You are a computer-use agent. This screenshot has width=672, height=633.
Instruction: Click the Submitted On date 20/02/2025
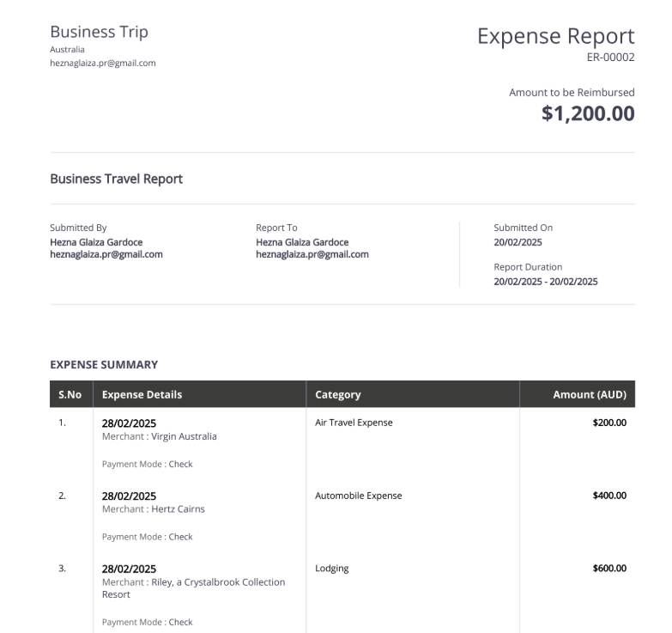pyautogui.click(x=518, y=242)
